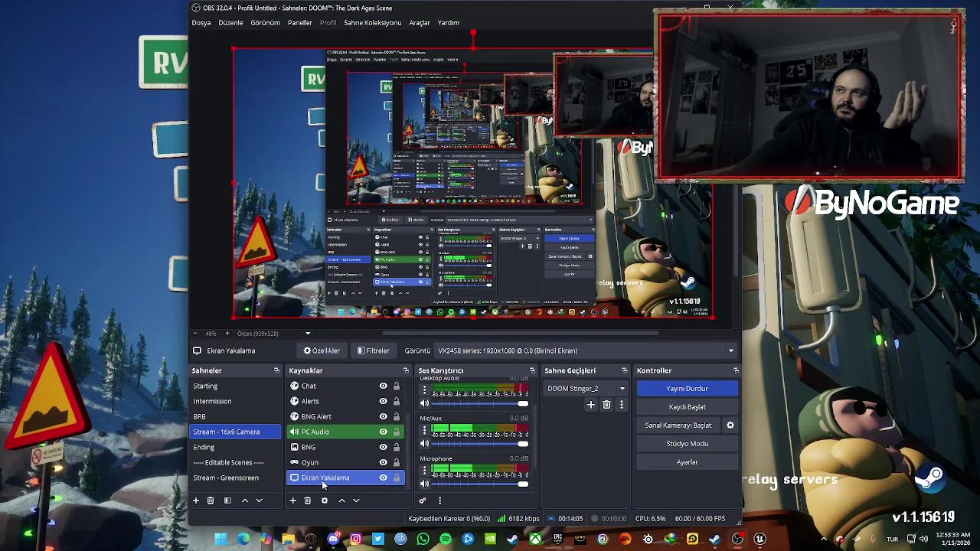Image resolution: width=980 pixels, height=551 pixels.
Task: Open the Görüntü display selection dropdown
Action: (x=586, y=350)
